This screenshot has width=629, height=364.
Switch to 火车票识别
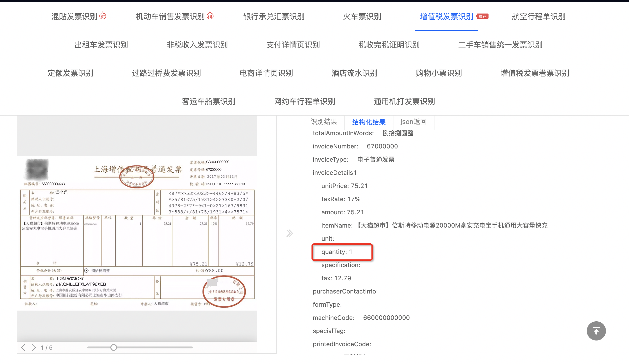point(362,17)
